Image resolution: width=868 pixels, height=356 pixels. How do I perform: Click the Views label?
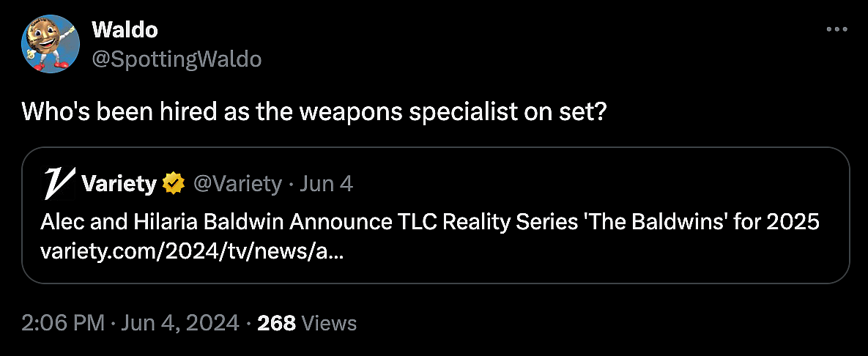click(x=329, y=322)
